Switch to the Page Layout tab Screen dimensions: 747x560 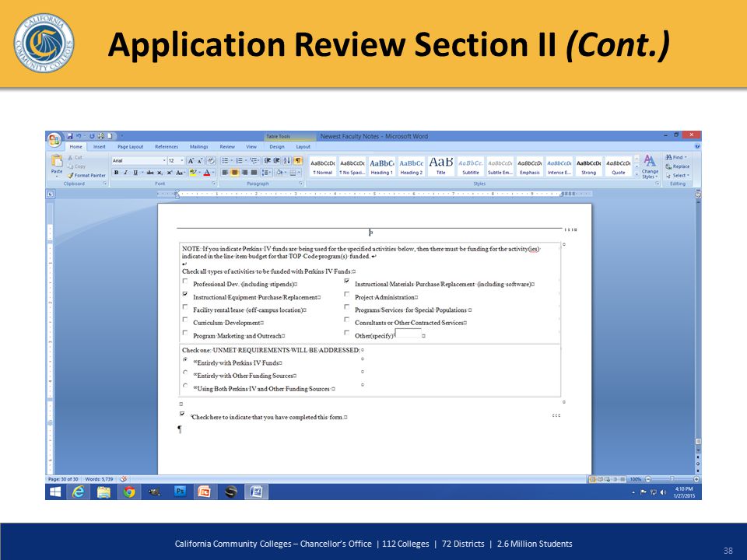[130, 147]
